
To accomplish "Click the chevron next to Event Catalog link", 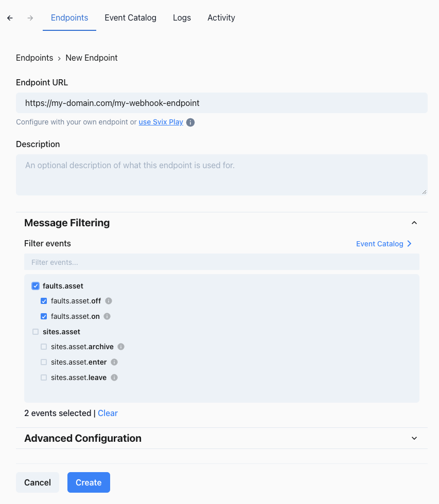I will point(410,243).
